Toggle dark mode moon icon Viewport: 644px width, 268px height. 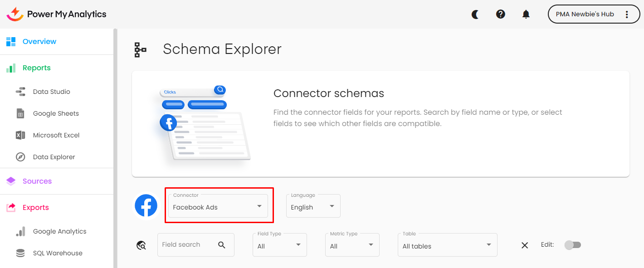point(475,15)
